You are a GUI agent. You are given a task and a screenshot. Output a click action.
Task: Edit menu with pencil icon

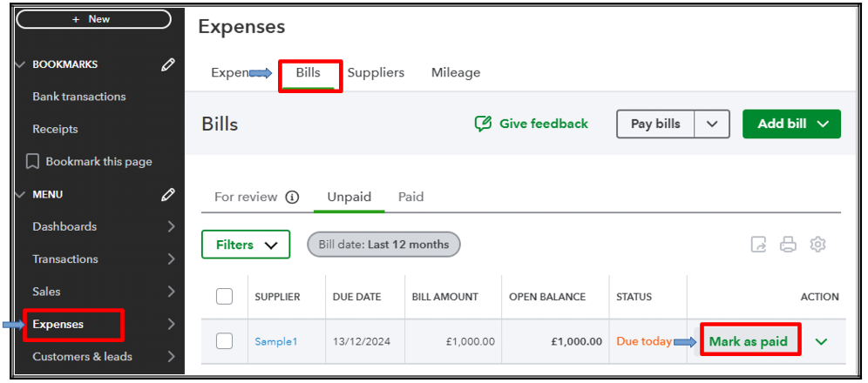tap(168, 194)
